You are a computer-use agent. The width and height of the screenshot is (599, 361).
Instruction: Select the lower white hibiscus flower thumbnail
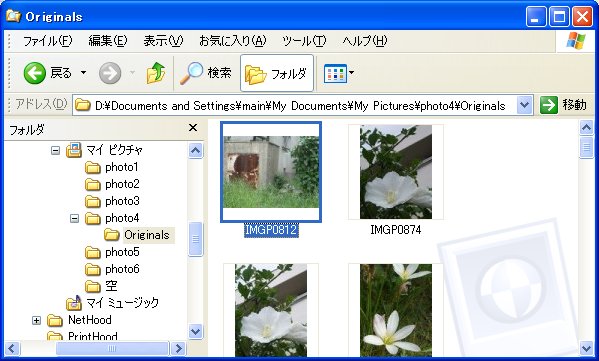click(x=271, y=310)
